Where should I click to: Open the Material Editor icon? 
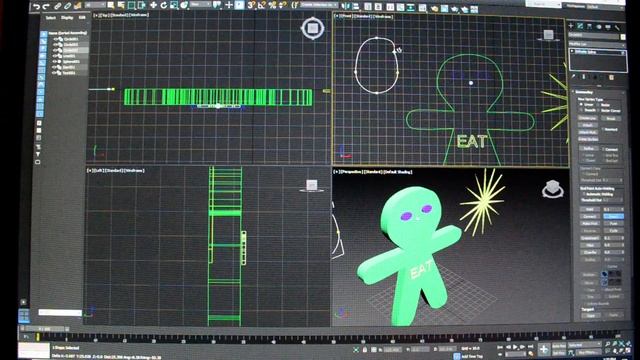422,8
